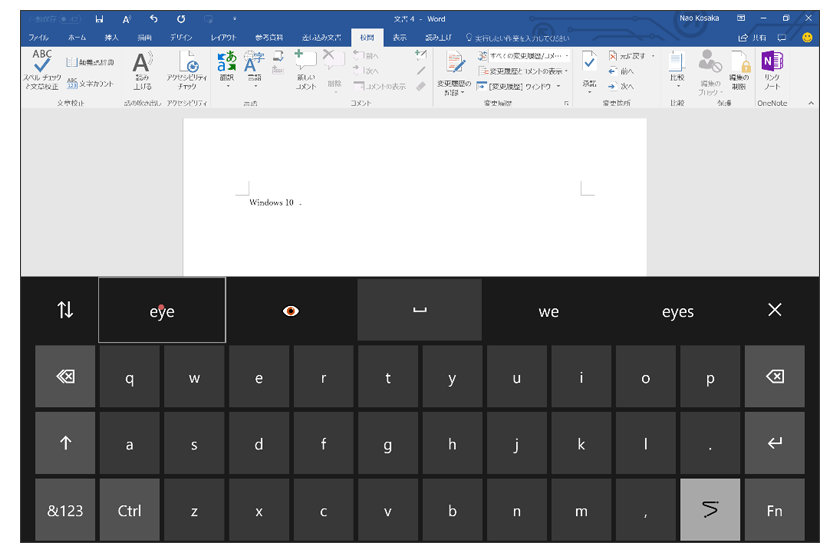Click the Share (共有) button

pos(753,38)
